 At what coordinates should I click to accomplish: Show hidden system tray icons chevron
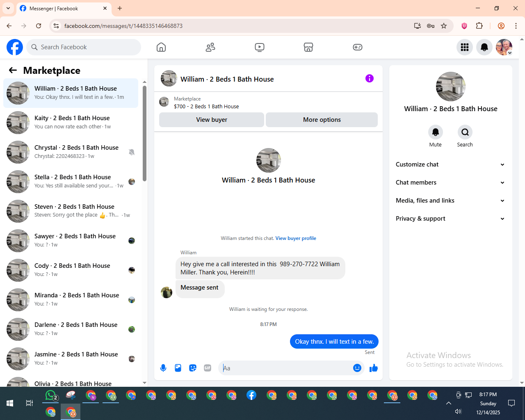coord(448,404)
